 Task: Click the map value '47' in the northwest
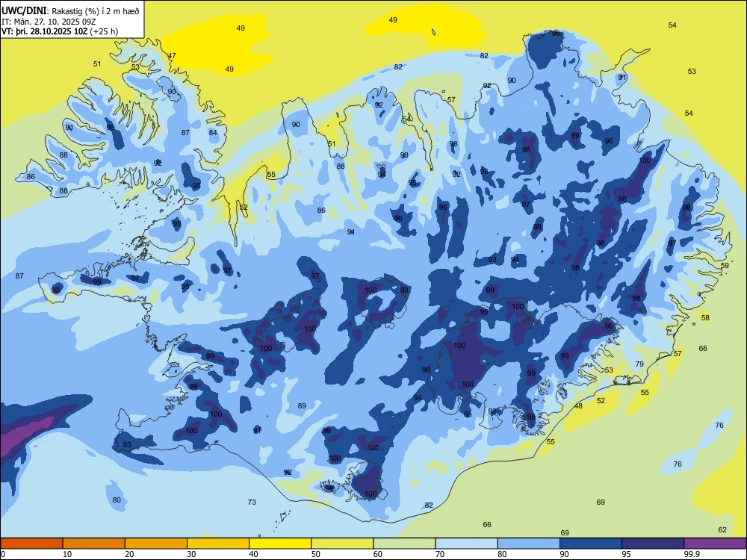click(x=172, y=56)
